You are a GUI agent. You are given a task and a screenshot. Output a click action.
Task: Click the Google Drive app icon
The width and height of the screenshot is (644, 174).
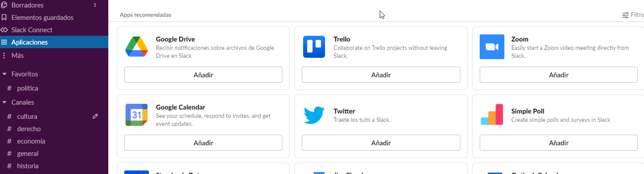[x=137, y=47]
